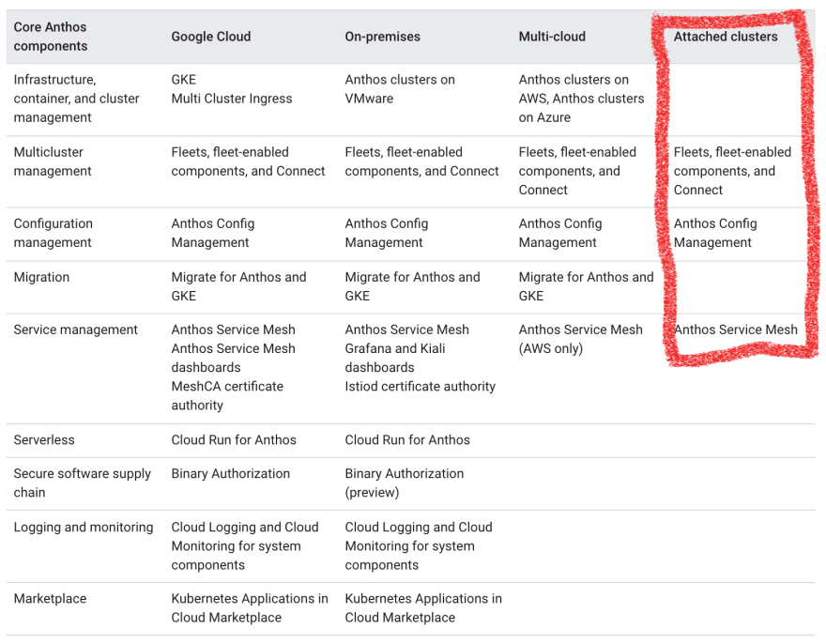Click 'Anthos Service Mesh (AWS only)' cell
Image resolution: width=826 pixels, height=644 pixels.
tap(580, 339)
